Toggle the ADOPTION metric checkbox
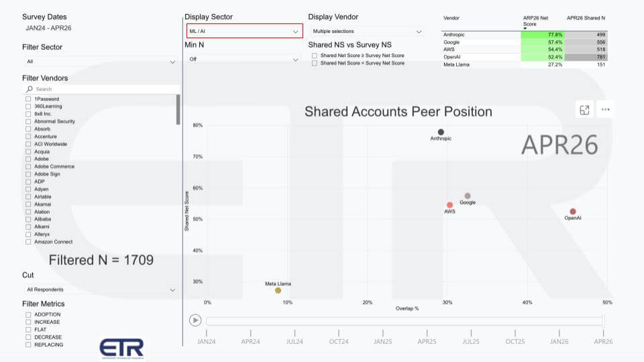 point(28,314)
